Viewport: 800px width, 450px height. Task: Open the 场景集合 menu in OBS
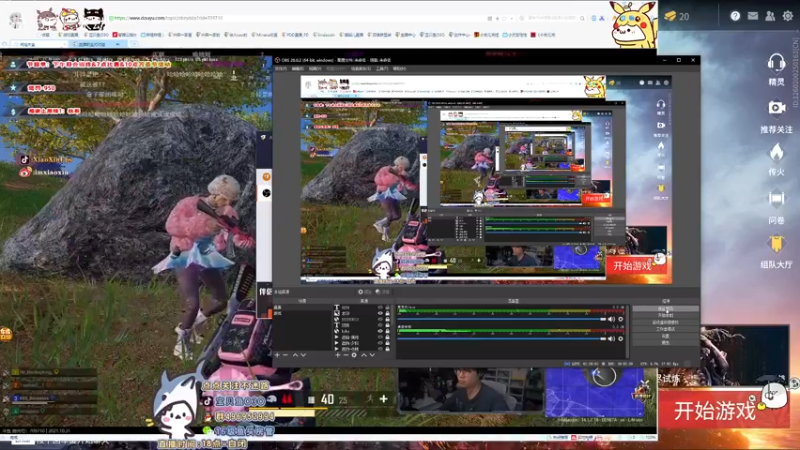click(361, 68)
